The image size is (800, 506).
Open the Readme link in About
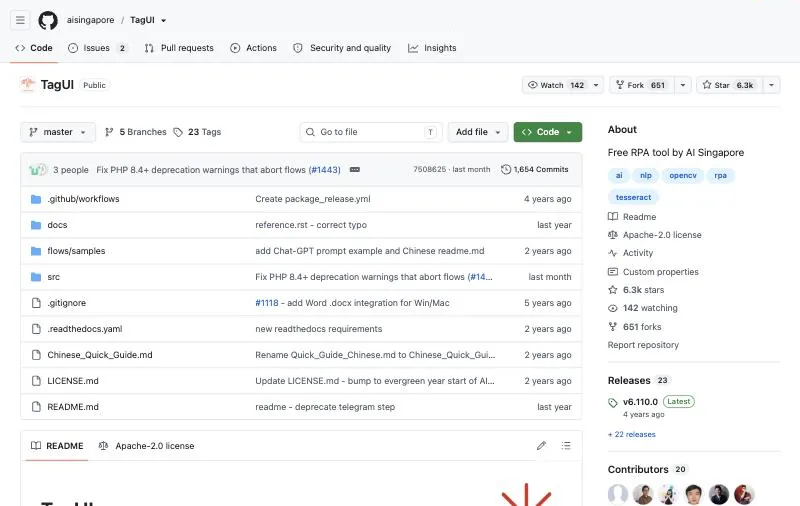pos(632,217)
